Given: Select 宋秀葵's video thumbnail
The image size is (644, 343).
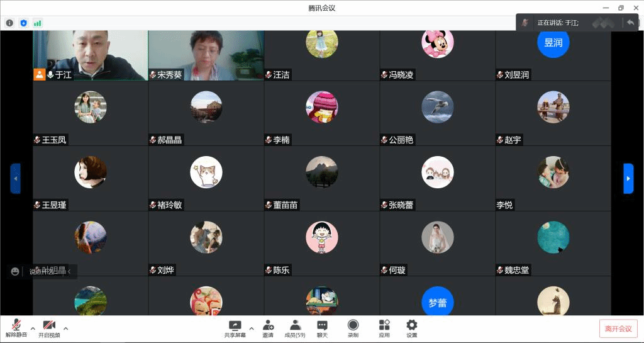Looking at the screenshot, I should click(x=206, y=55).
